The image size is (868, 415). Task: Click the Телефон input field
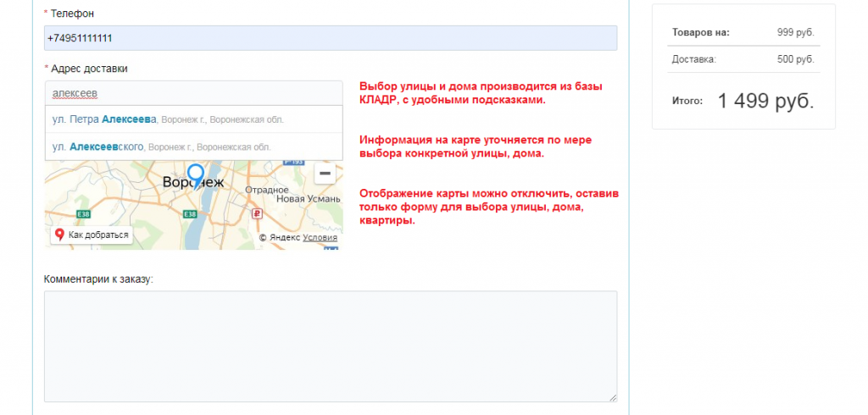coord(331,38)
